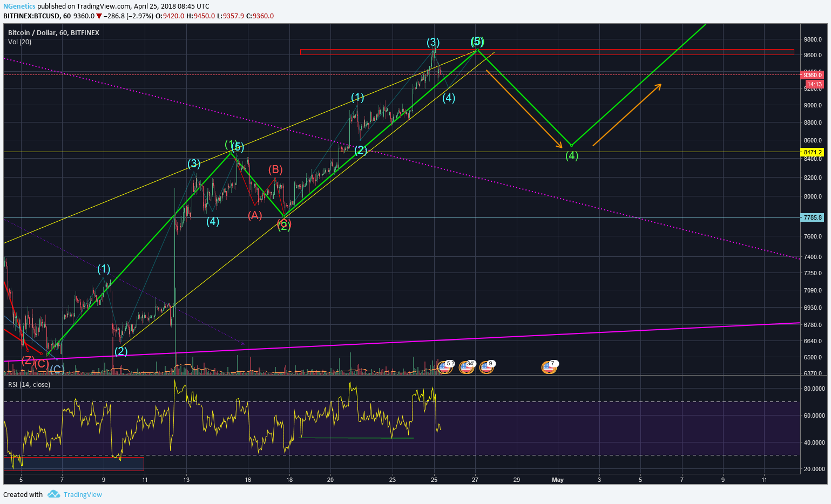Click the '27' date on time axis
The image size is (831, 504).
(x=475, y=480)
